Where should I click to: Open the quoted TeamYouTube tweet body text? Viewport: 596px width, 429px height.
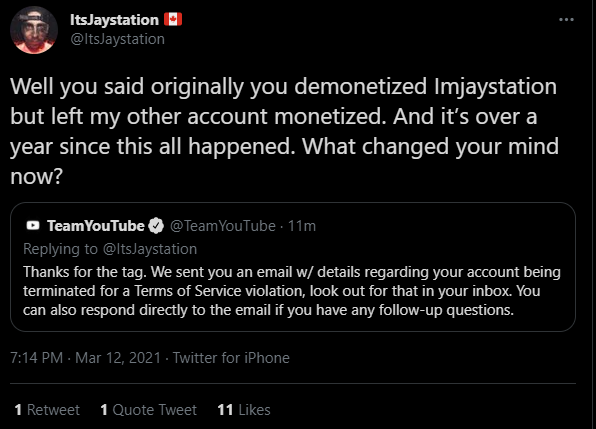tap(292, 291)
